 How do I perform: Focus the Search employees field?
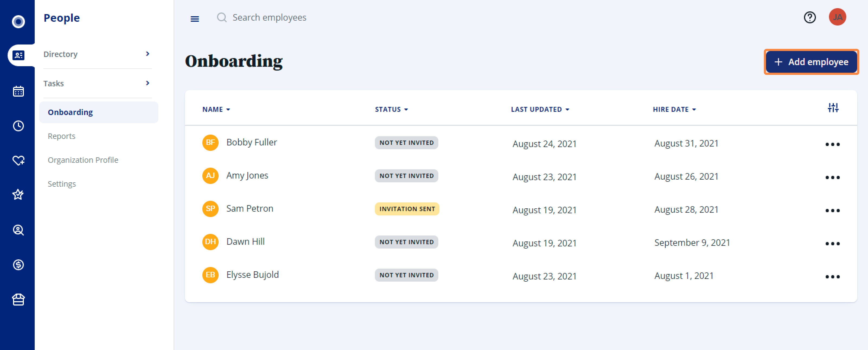tap(269, 17)
